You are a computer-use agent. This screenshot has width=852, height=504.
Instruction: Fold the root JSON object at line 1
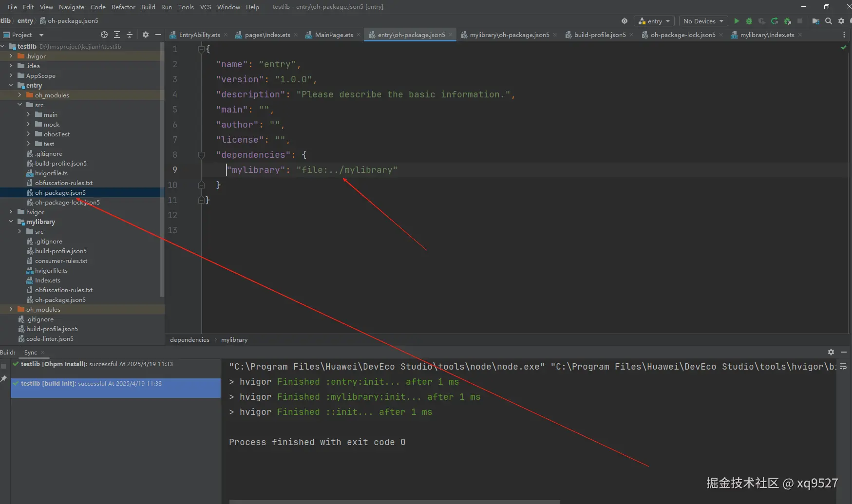[x=201, y=49]
